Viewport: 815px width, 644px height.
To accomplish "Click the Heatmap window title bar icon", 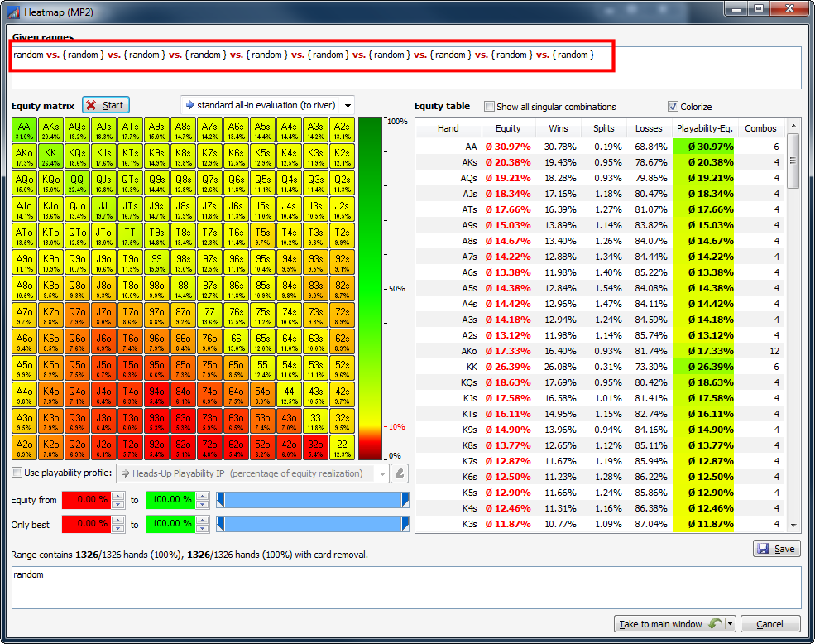I will [x=13, y=12].
